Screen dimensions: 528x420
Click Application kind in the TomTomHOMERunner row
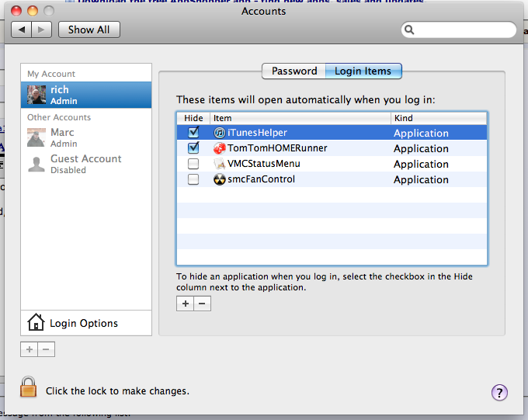[x=421, y=148]
